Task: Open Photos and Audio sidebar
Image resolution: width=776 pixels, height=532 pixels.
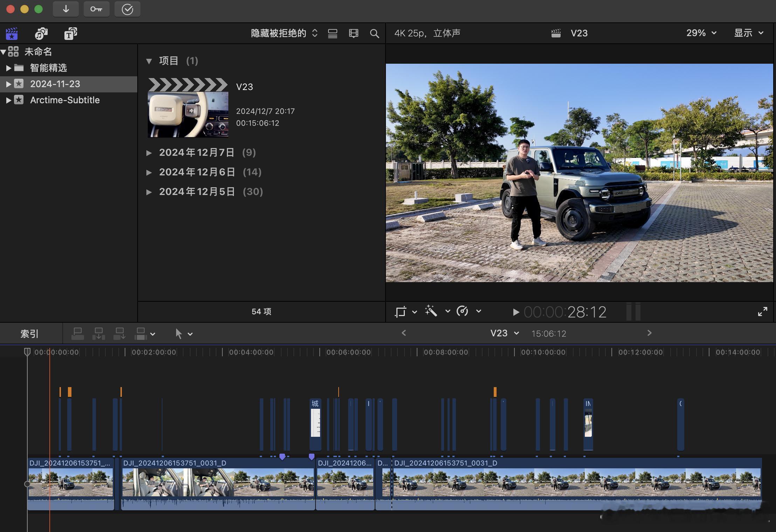Action: (x=41, y=34)
